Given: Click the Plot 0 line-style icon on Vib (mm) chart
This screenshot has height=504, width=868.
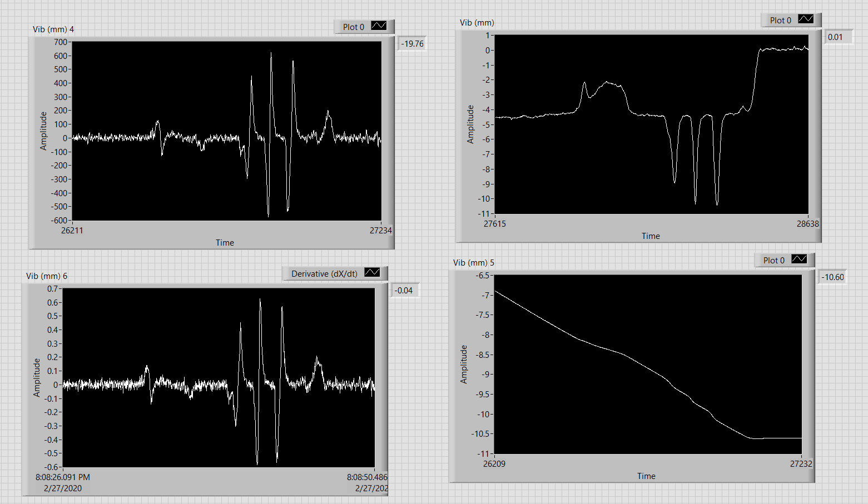Looking at the screenshot, I should [806, 19].
